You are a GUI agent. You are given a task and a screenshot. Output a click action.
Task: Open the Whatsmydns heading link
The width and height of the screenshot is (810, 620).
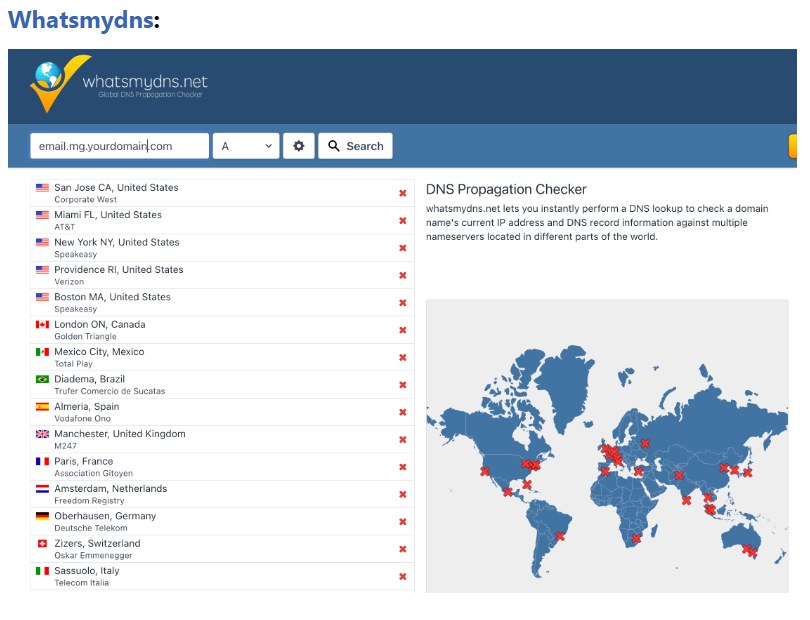tap(81, 19)
